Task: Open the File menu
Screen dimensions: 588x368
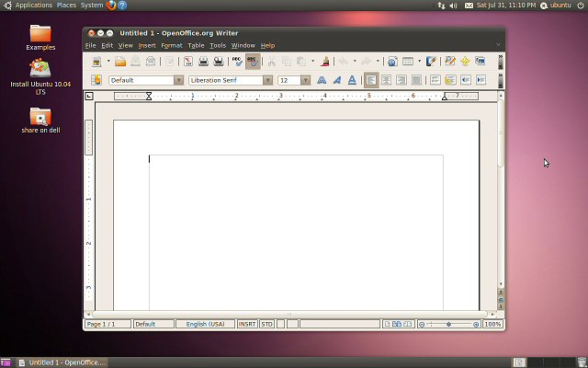Action: (x=90, y=45)
